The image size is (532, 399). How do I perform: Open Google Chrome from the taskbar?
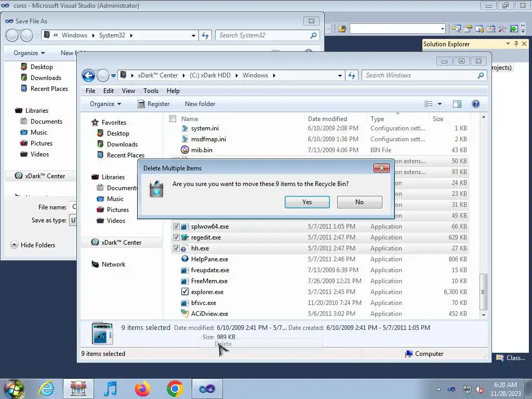[175, 389]
